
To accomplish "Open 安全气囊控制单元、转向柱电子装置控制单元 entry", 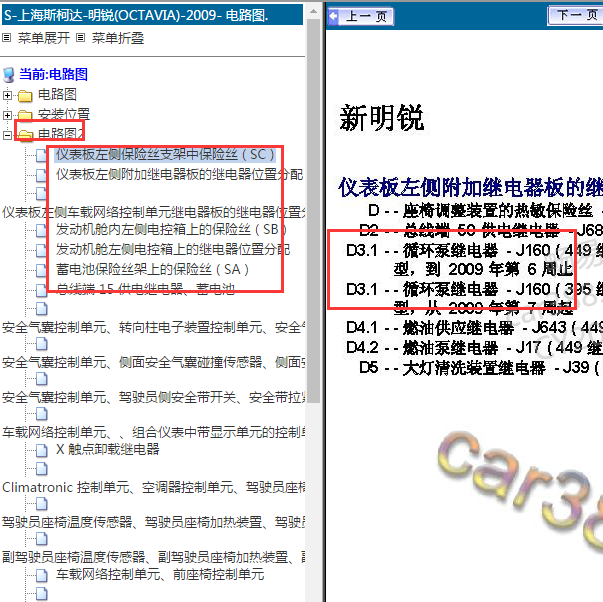I will pos(154,327).
